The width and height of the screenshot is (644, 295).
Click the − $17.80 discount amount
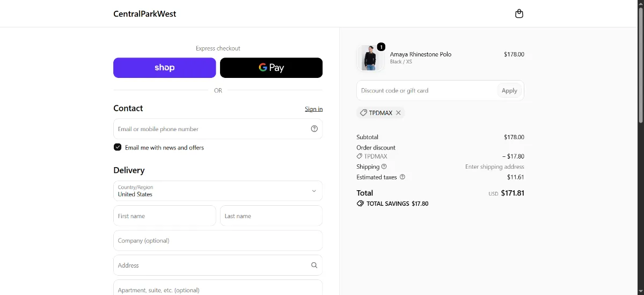click(x=514, y=156)
